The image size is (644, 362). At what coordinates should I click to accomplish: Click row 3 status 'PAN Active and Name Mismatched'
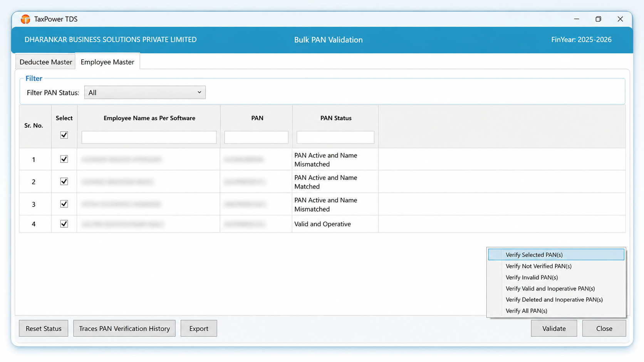point(326,205)
